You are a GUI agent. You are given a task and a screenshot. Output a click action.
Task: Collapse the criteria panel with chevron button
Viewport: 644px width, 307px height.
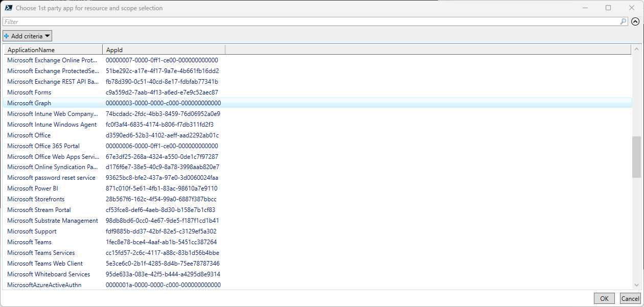(x=635, y=21)
